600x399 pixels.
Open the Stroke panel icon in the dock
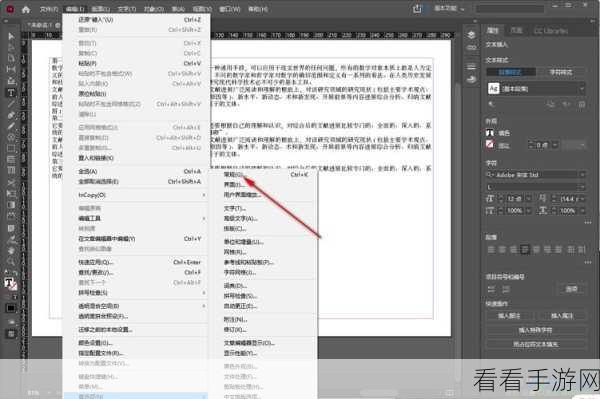tap(471, 66)
